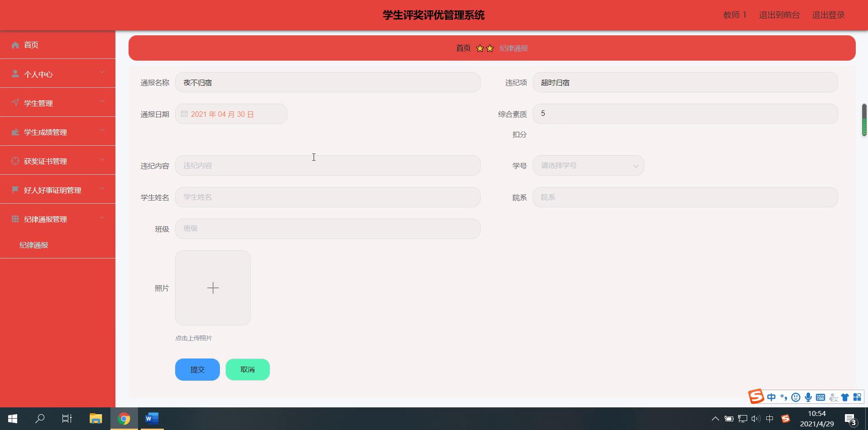Open Google Chrome from the taskbar
This screenshot has width=868, height=430.
(x=124, y=419)
